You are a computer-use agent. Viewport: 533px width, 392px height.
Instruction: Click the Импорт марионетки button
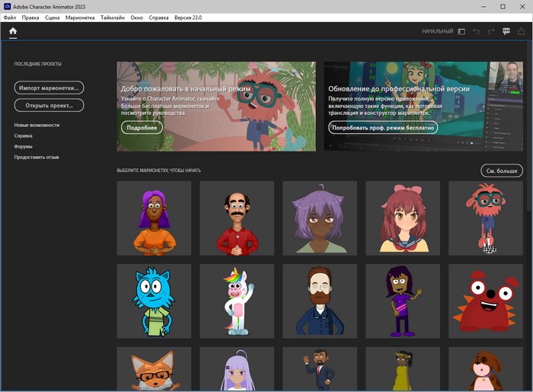click(49, 88)
